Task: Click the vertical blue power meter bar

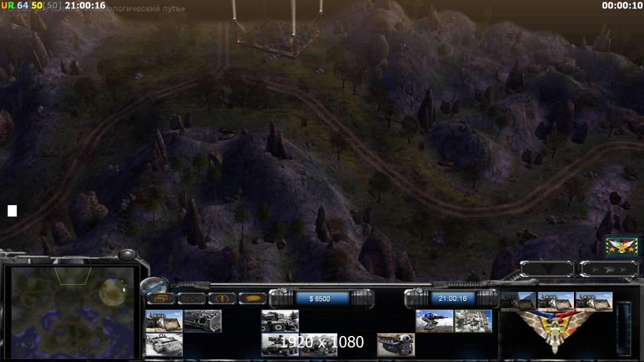Action: tap(623, 328)
